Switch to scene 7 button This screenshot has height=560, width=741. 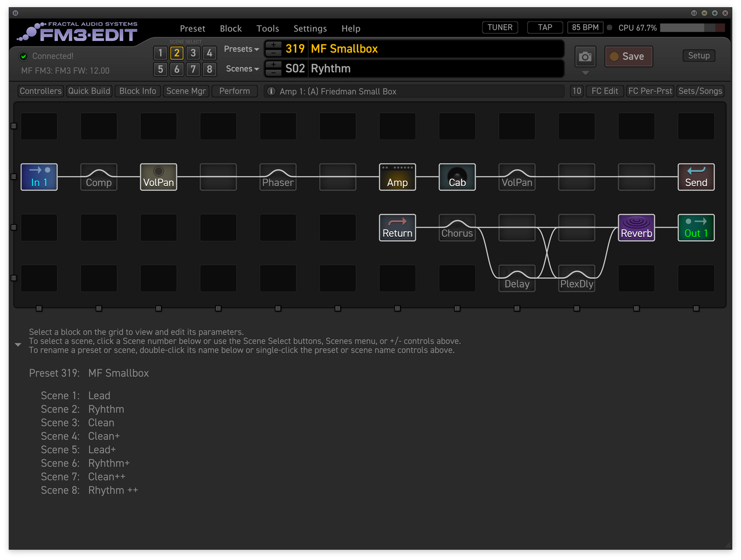click(x=193, y=69)
